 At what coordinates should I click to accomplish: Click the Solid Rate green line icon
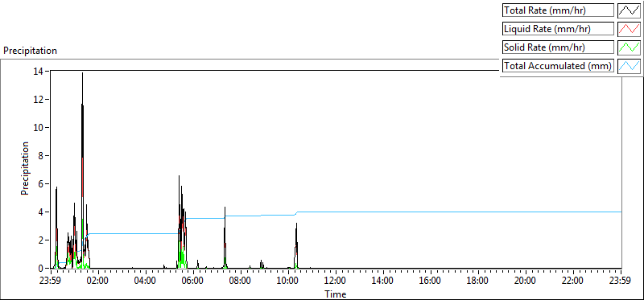(630, 47)
